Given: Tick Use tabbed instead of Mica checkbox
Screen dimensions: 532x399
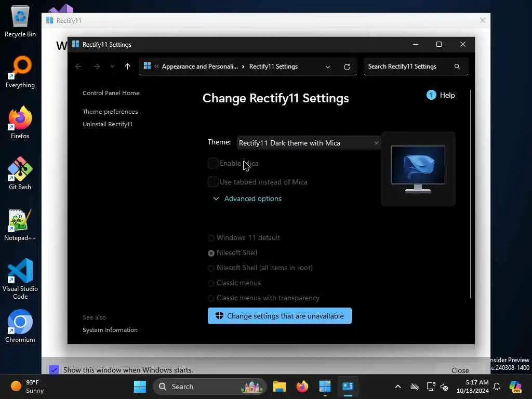Looking at the screenshot, I should (212, 182).
